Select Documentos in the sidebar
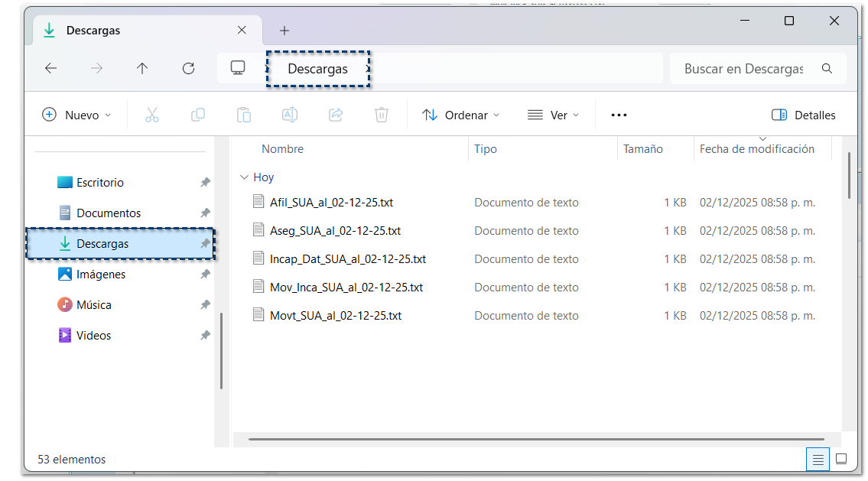The image size is (868, 481). tap(109, 213)
